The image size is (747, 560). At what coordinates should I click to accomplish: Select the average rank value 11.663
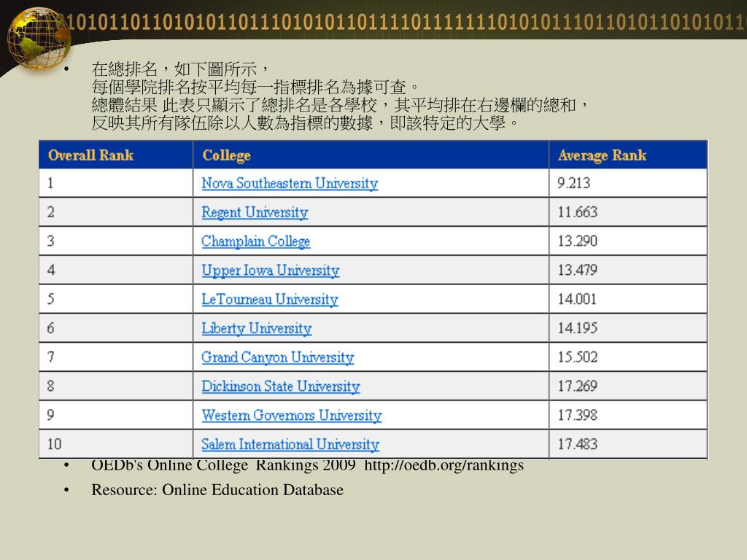point(578,212)
